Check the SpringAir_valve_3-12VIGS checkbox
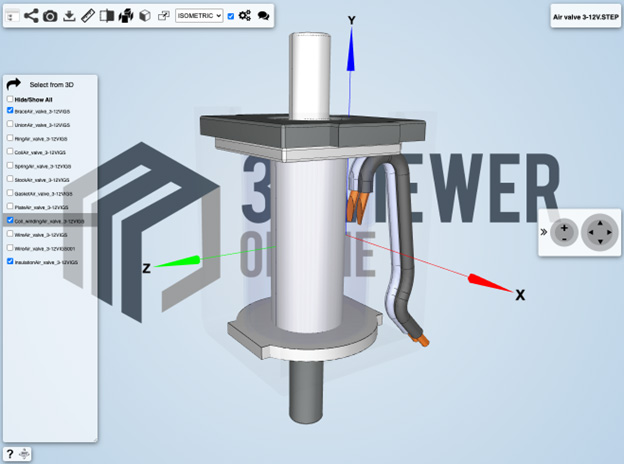 pos(10,165)
